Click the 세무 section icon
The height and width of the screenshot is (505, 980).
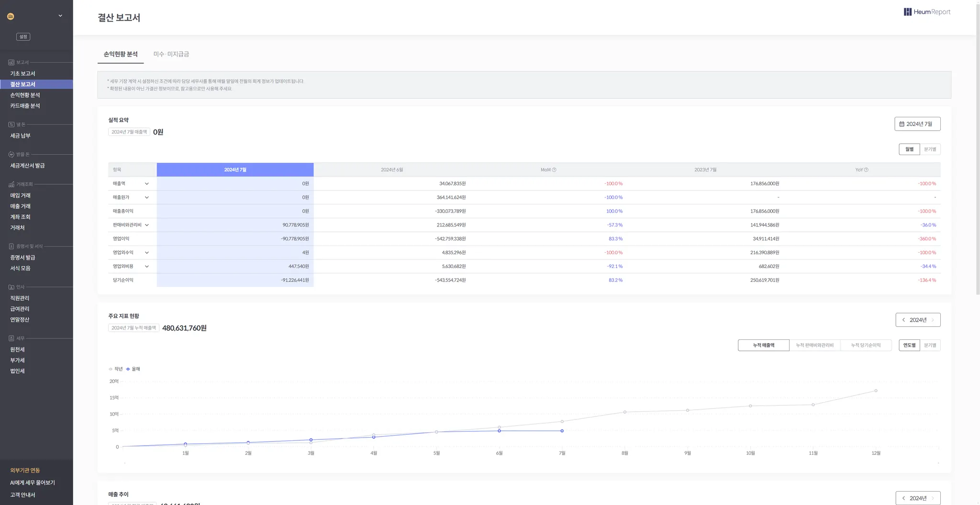(11, 338)
